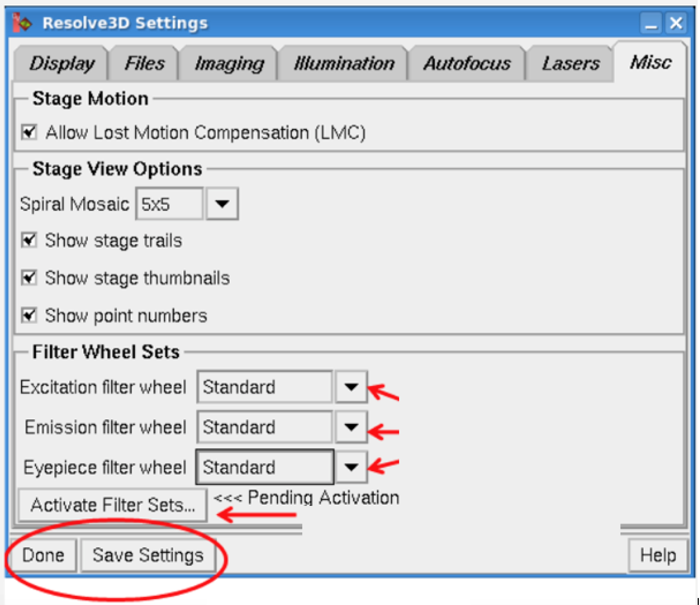This screenshot has width=700, height=605.
Task: Expand the Excitation filter wheel dropdown arrow
Action: 351,387
